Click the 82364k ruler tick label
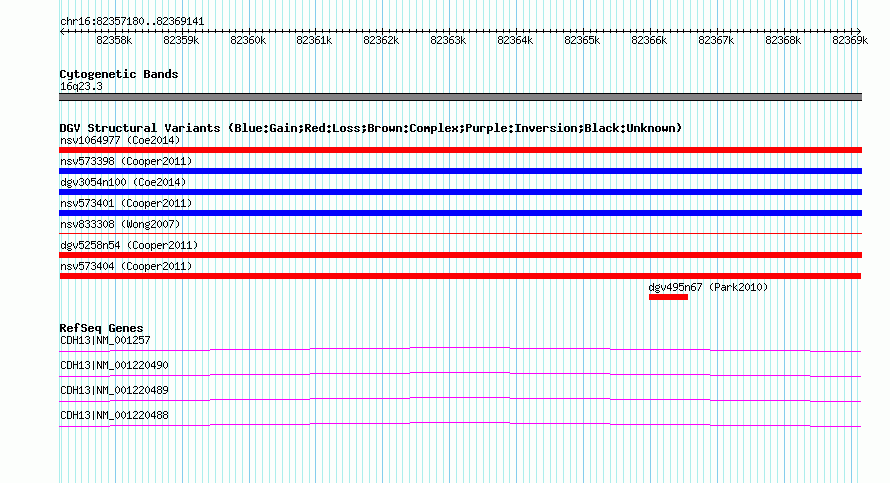This screenshot has width=890, height=483. (515, 40)
